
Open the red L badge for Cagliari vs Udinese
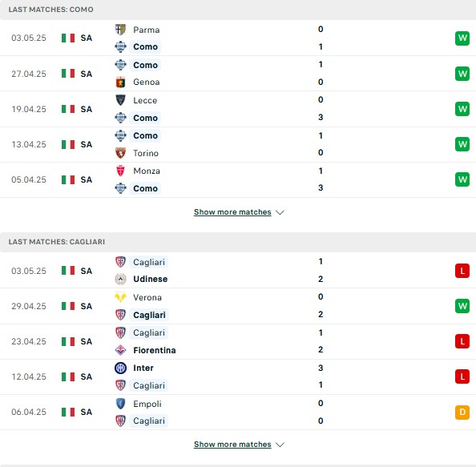tap(462, 271)
